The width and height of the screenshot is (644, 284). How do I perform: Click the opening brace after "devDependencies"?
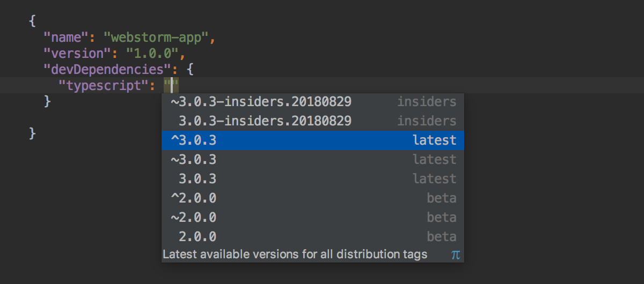point(189,69)
